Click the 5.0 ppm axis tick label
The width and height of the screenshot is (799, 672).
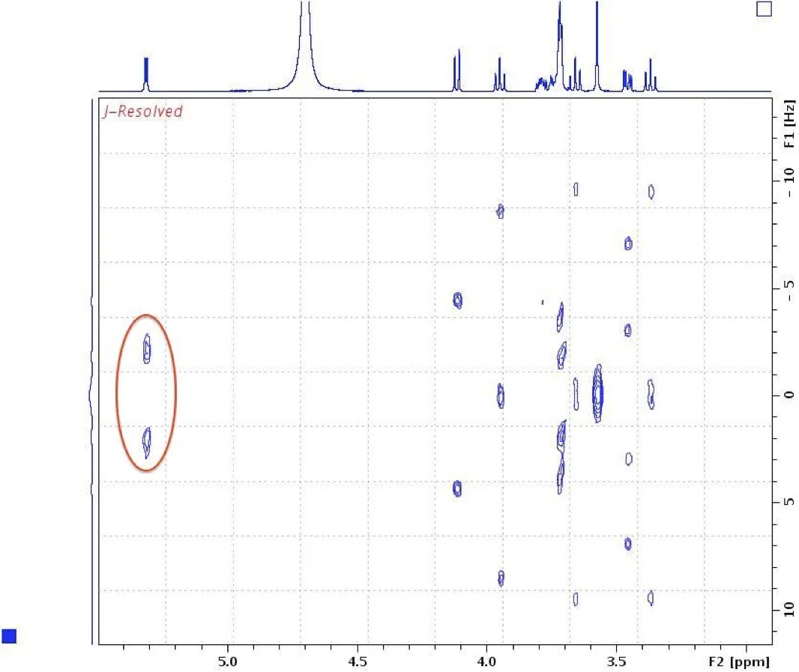227,662
